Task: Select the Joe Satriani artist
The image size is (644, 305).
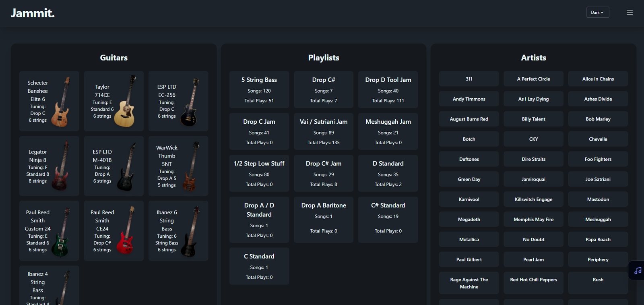Action: coord(598,179)
